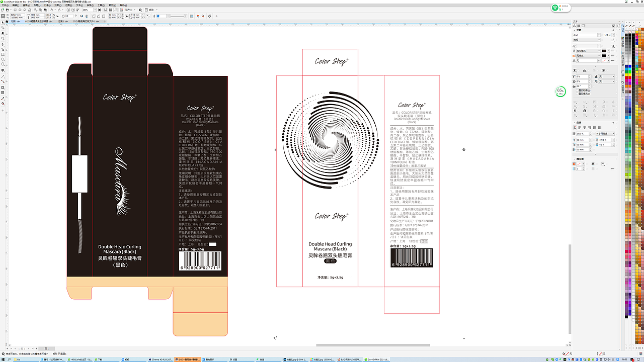
Task: Open the 均匀填充 fill type dropdown
Action: click(599, 51)
